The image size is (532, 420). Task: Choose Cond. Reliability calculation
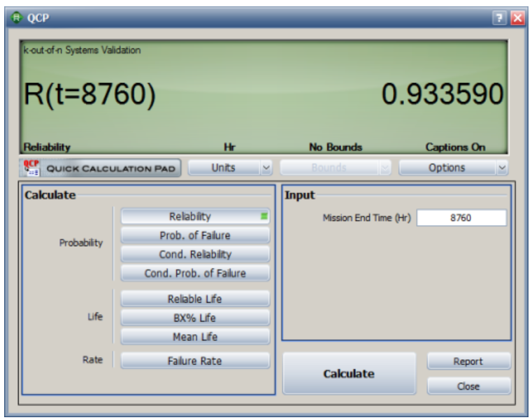[x=195, y=254]
